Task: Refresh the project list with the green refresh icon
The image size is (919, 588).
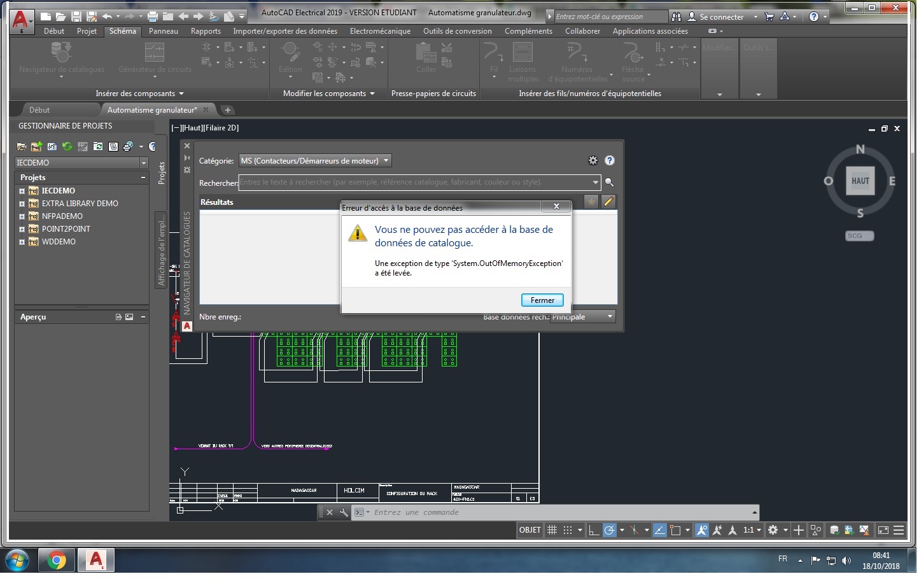Action: tap(67, 146)
